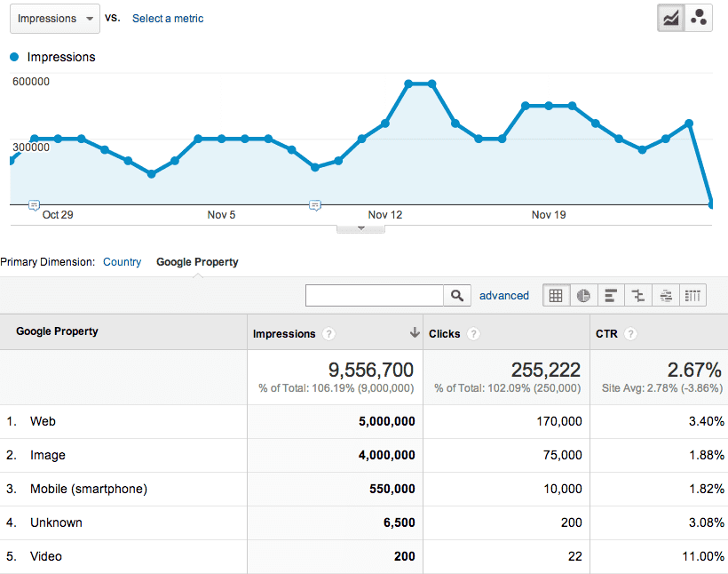Open help for CTR column
This screenshot has width=728, height=574.
click(630, 334)
